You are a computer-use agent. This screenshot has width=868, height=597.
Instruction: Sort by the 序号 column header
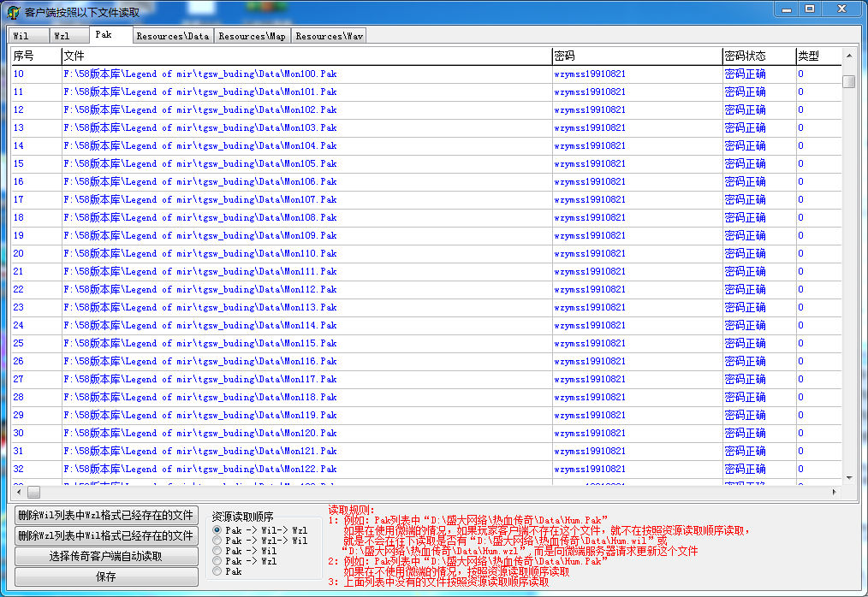point(36,56)
